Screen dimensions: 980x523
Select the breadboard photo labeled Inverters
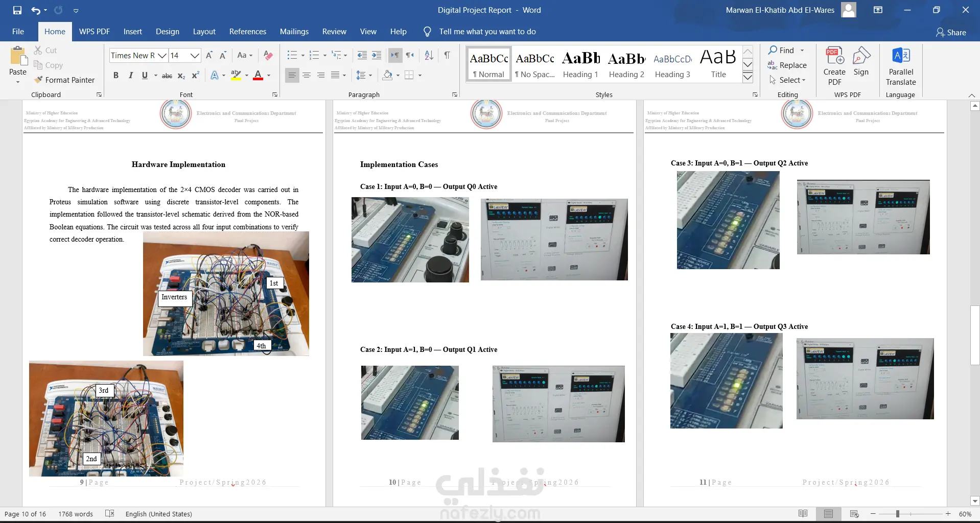coord(226,294)
